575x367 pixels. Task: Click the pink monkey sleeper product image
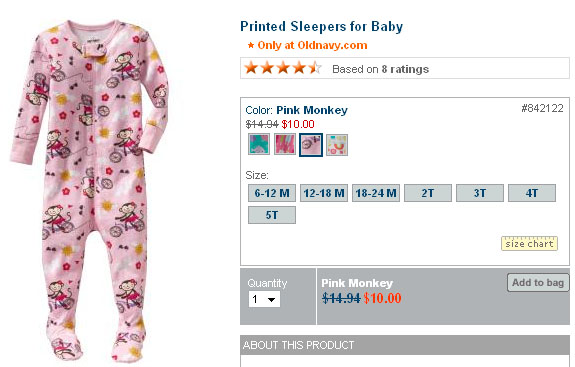(90, 189)
